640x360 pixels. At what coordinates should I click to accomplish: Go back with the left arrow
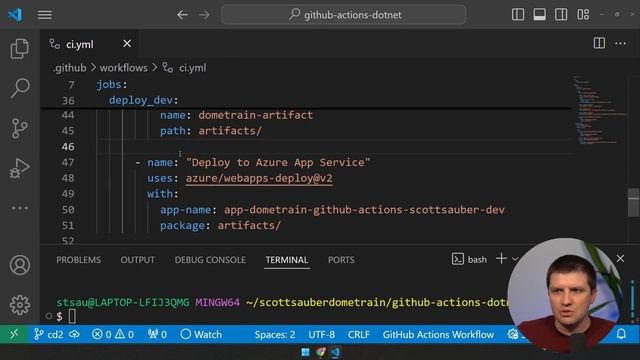coord(182,15)
